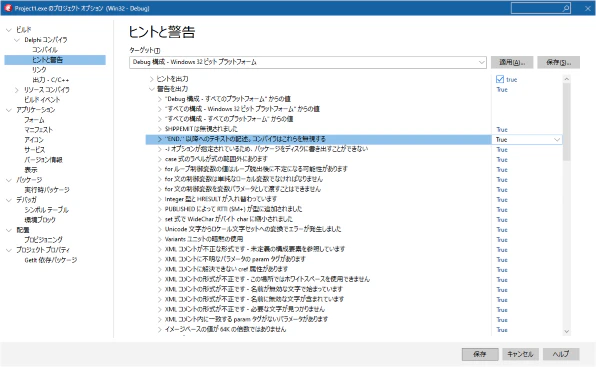This screenshot has height=367, width=596.
Task: Click the ヘルプ button
Action: (561, 354)
